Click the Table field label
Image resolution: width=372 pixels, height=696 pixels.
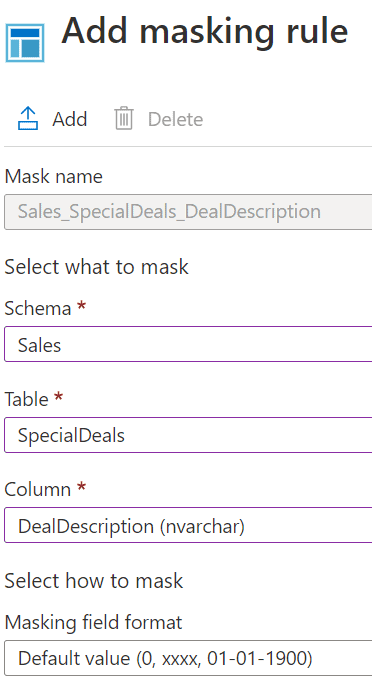tap(26, 399)
